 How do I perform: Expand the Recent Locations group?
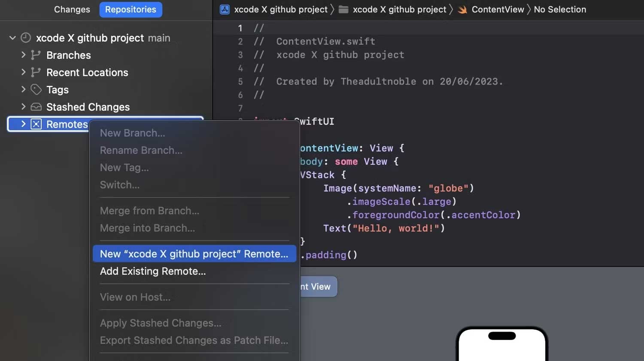[24, 72]
